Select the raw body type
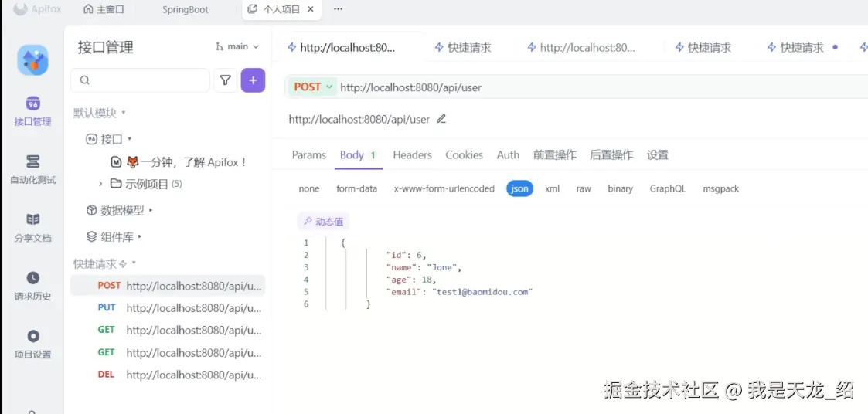This screenshot has height=414, width=868. pos(584,188)
